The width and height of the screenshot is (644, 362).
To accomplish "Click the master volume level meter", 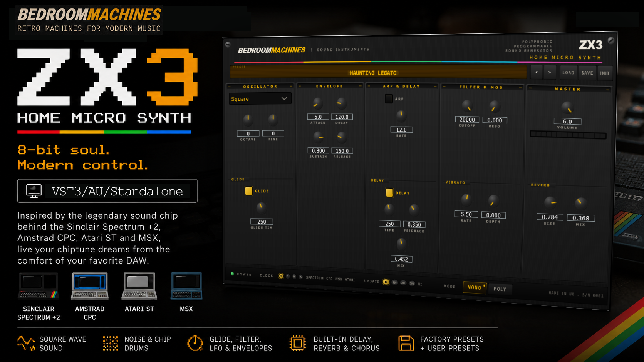I will click(x=568, y=135).
